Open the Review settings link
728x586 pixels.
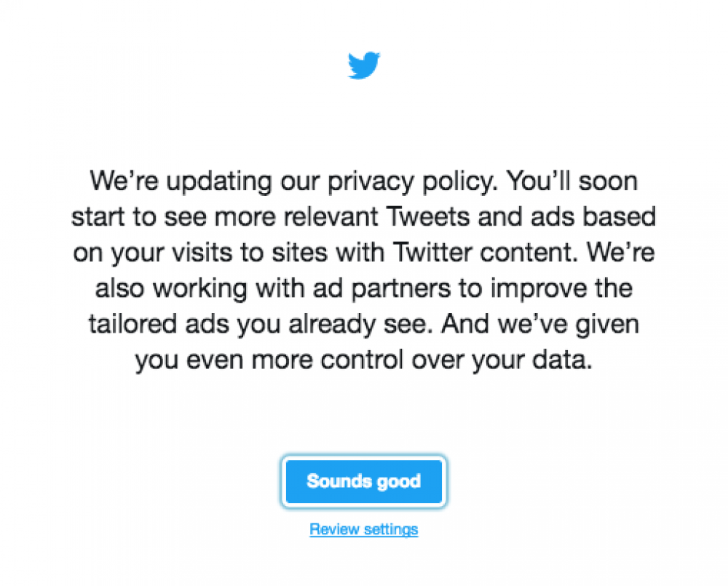pyautogui.click(x=364, y=529)
